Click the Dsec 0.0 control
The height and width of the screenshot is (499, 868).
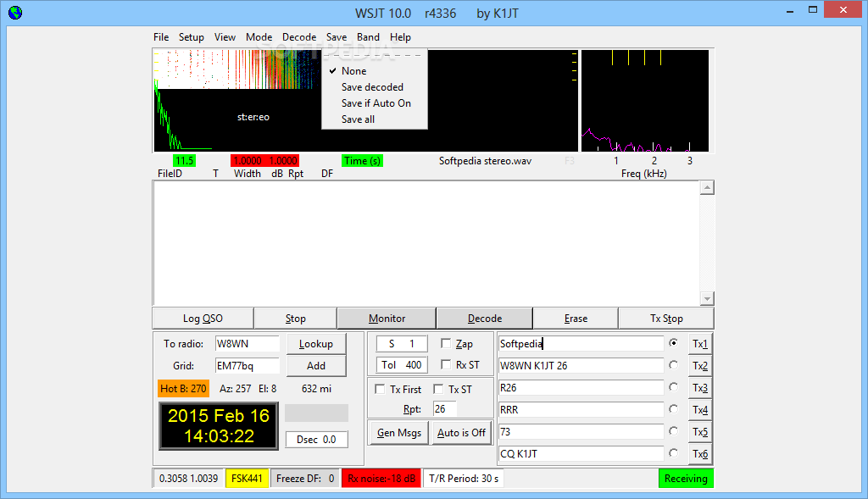[316, 439]
